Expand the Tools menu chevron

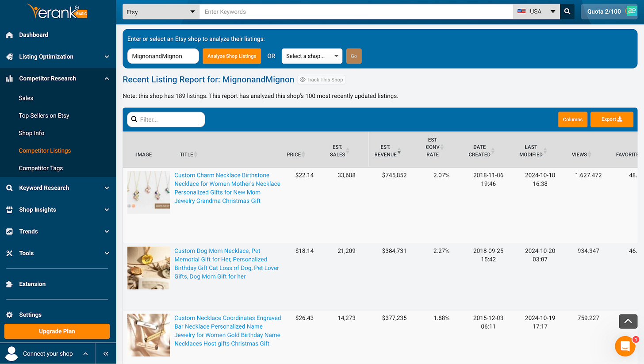click(x=107, y=253)
